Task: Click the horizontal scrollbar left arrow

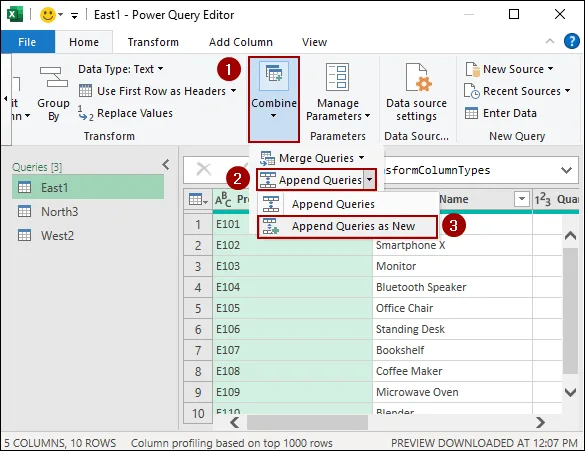Action: (235, 423)
